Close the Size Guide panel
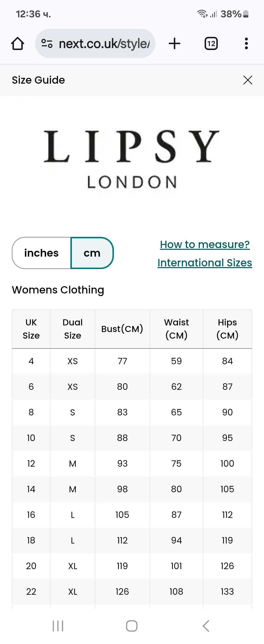The image size is (264, 644). [247, 80]
